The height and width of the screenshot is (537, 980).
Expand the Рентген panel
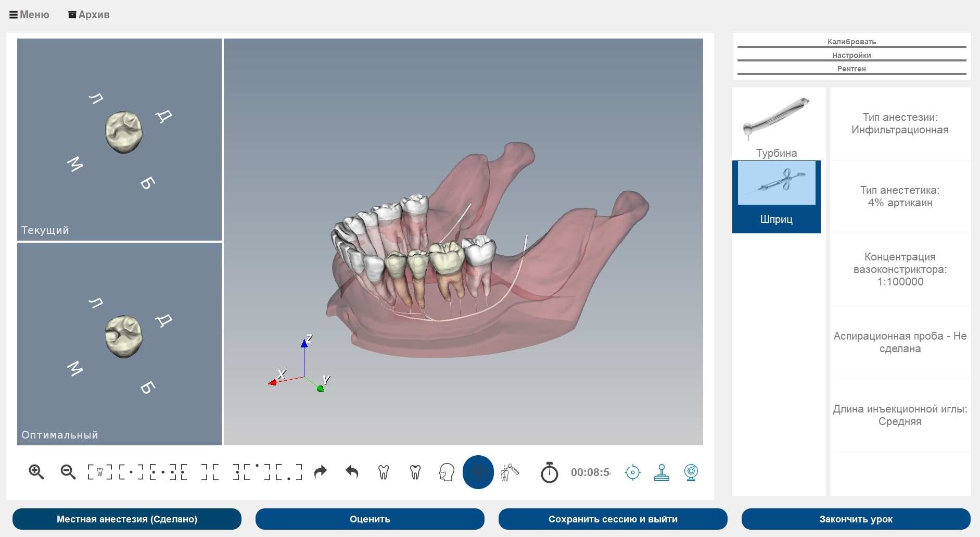pyautogui.click(x=851, y=69)
